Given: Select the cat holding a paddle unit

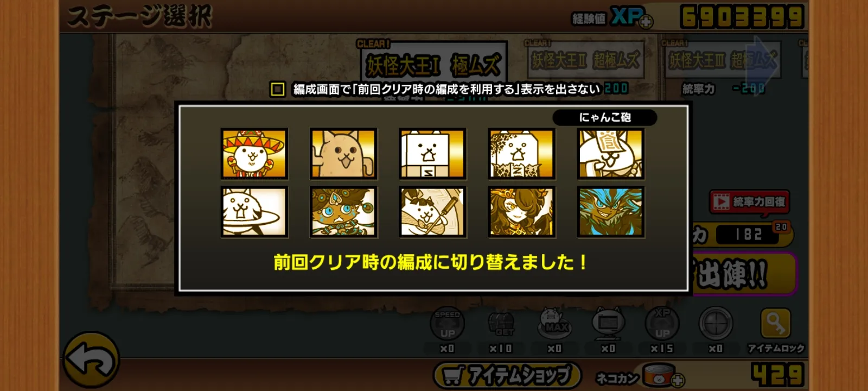Looking at the screenshot, I should tap(432, 212).
